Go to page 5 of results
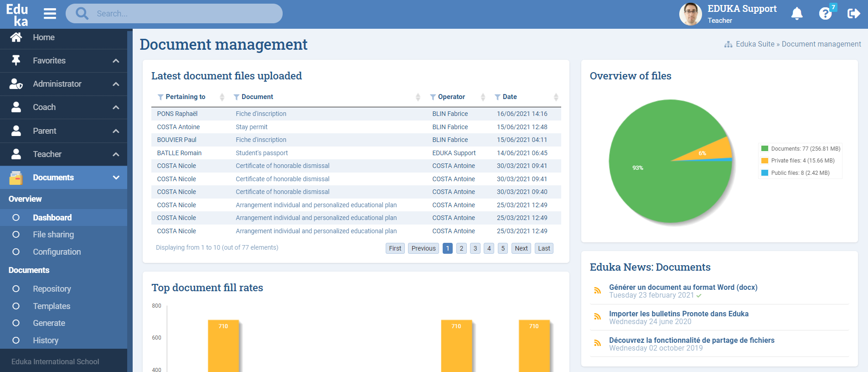 click(x=503, y=248)
